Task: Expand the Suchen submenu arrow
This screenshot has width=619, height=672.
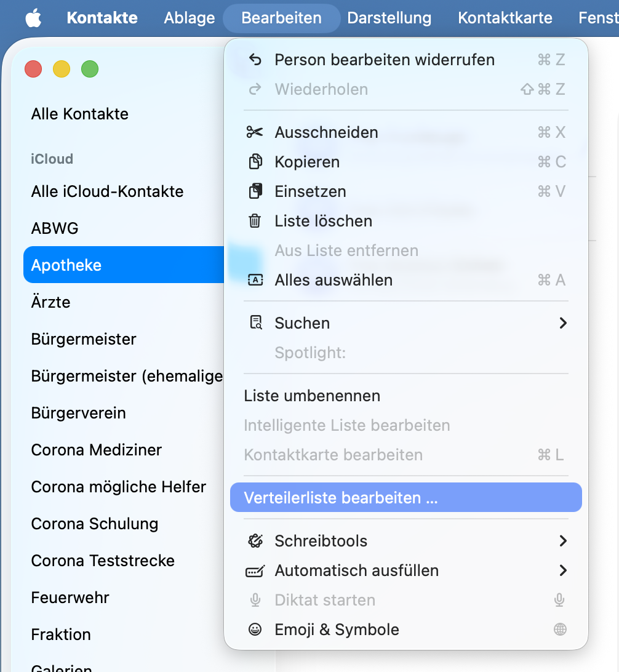Action: click(x=563, y=322)
